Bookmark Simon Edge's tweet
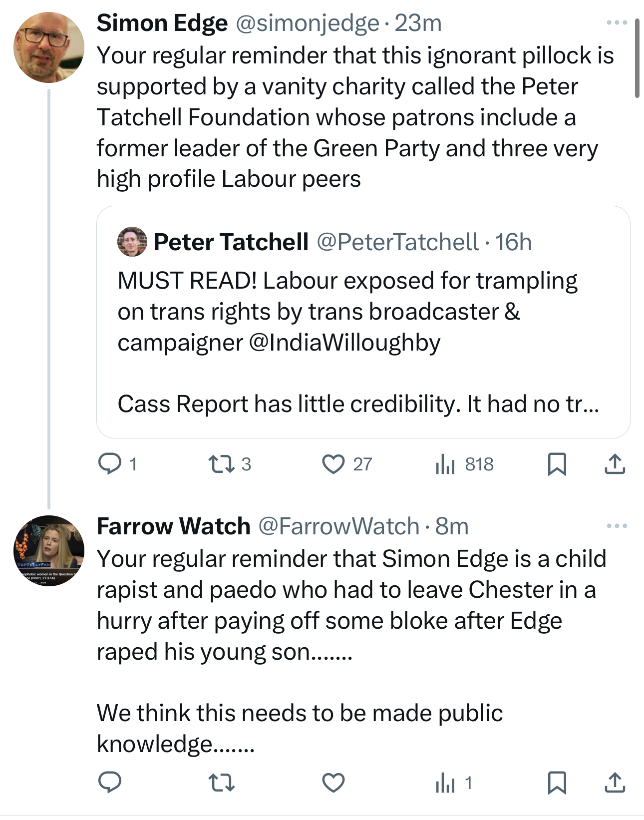The height and width of the screenshot is (820, 644). coord(557,464)
